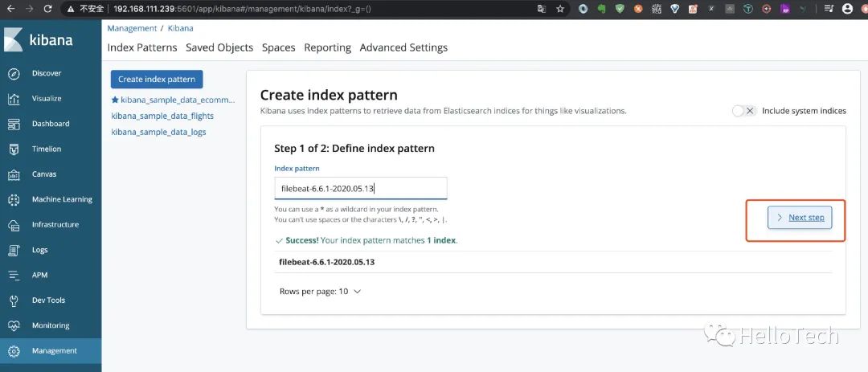This screenshot has width=868, height=372.
Task: Switch to the Spaces tab
Action: coord(279,47)
